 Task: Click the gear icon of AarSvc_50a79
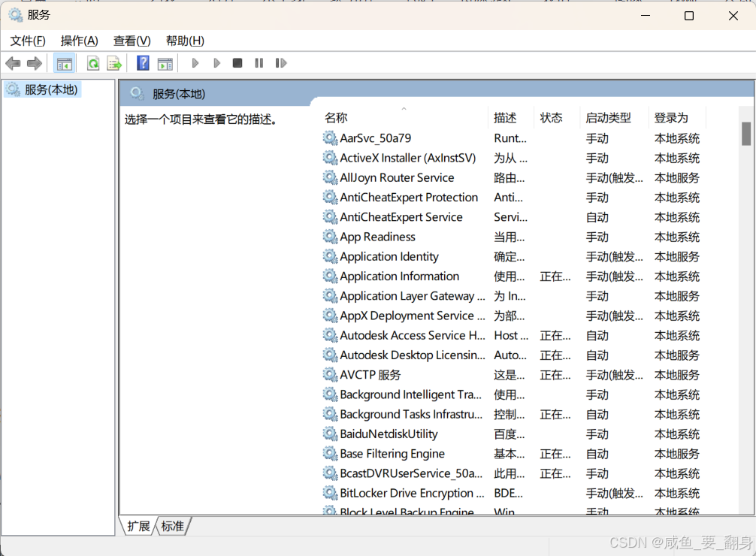point(330,138)
